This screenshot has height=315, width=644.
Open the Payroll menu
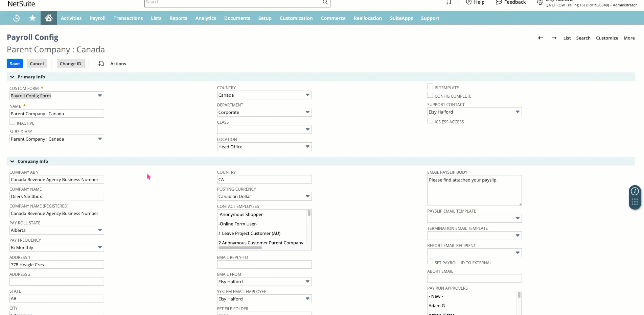[97, 18]
